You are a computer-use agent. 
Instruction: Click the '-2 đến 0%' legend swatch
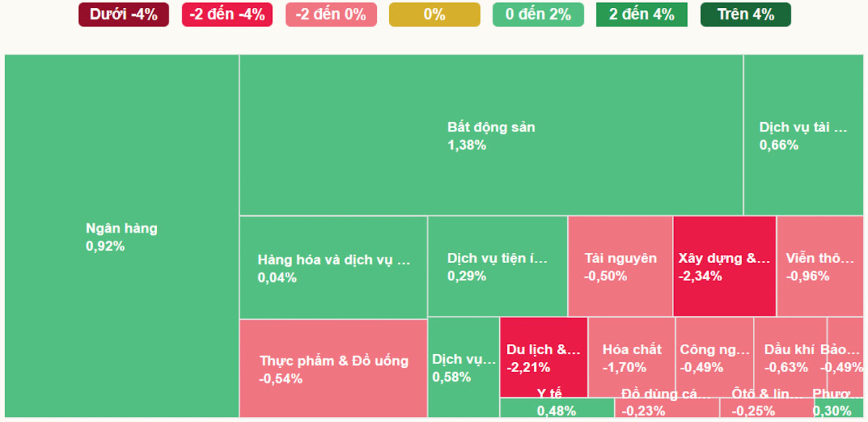331,14
